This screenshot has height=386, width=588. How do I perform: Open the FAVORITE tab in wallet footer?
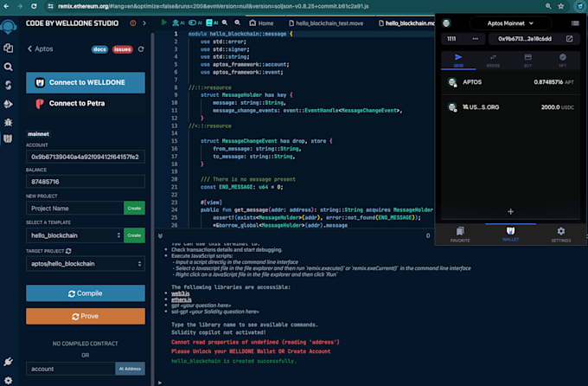click(x=460, y=235)
